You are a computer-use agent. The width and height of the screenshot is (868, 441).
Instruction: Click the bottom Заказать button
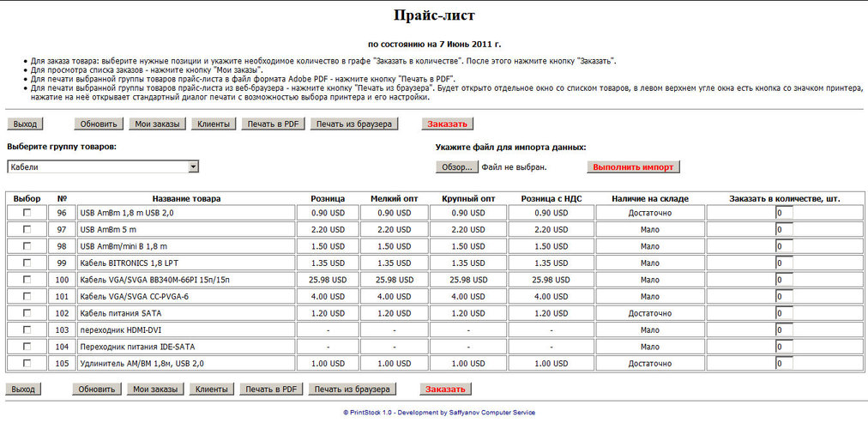point(446,389)
